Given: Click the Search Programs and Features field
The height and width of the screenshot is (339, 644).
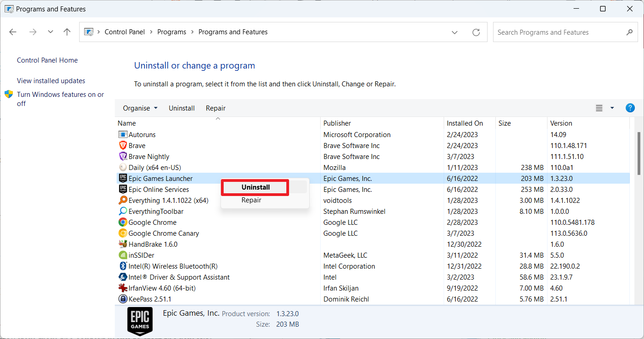Looking at the screenshot, I should 565,32.
